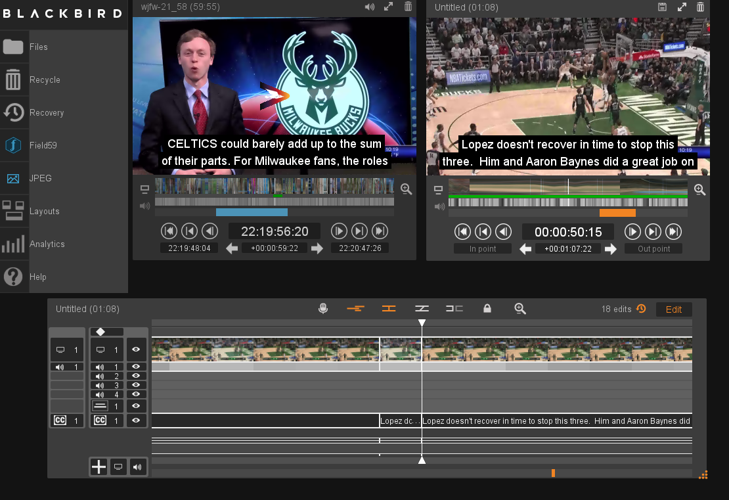
Task: Toggle the eye for audio track 1
Action: 136,367
